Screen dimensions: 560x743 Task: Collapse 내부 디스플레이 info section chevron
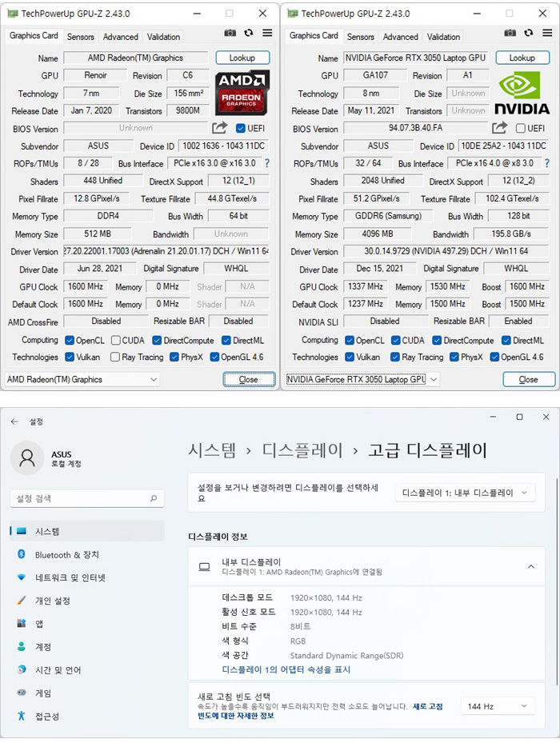pos(531,566)
